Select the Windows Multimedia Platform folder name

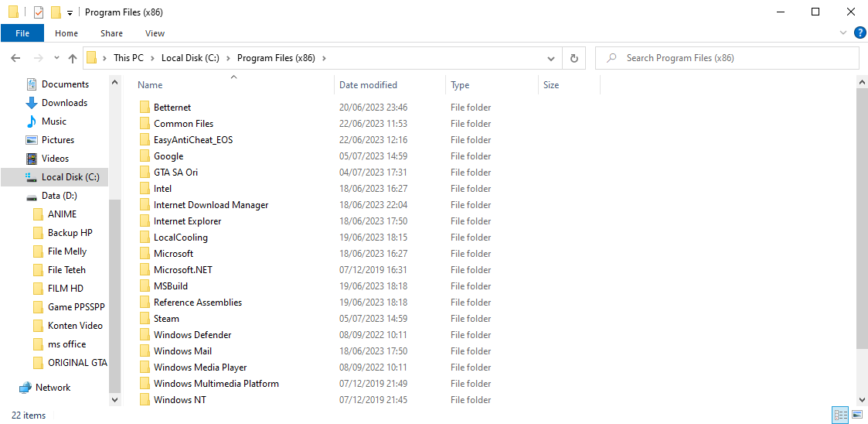pyautogui.click(x=216, y=384)
